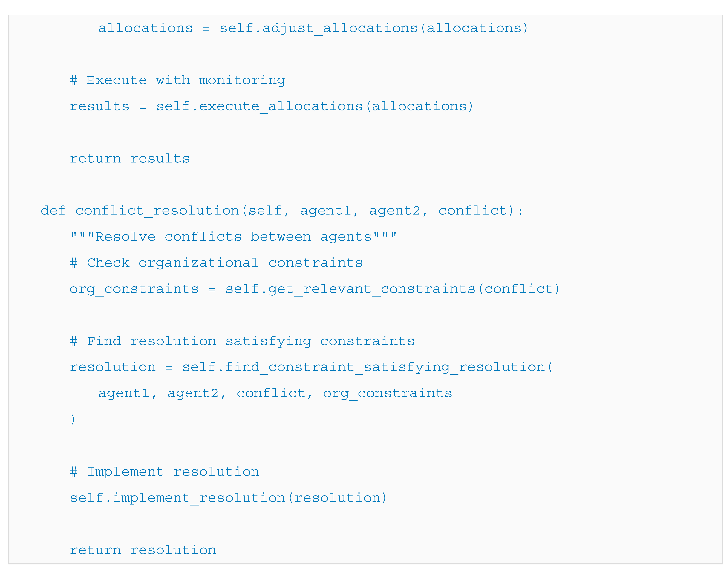Click the implement_resolution method call

pyautogui.click(x=199, y=498)
